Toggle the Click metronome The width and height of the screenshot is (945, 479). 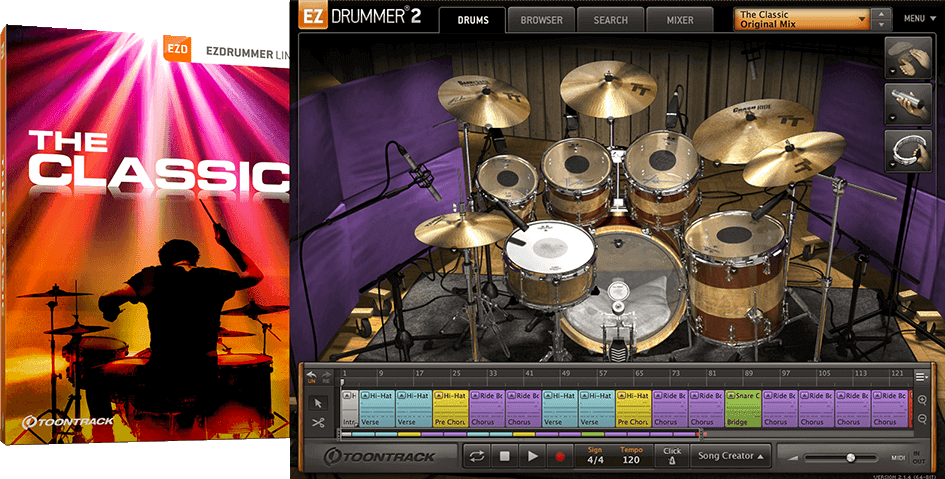pos(672,456)
